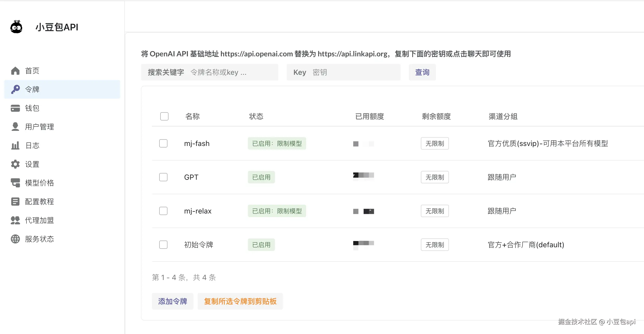Image resolution: width=644 pixels, height=334 pixels.
Task: Select the GPT token checkbox
Action: (x=163, y=177)
